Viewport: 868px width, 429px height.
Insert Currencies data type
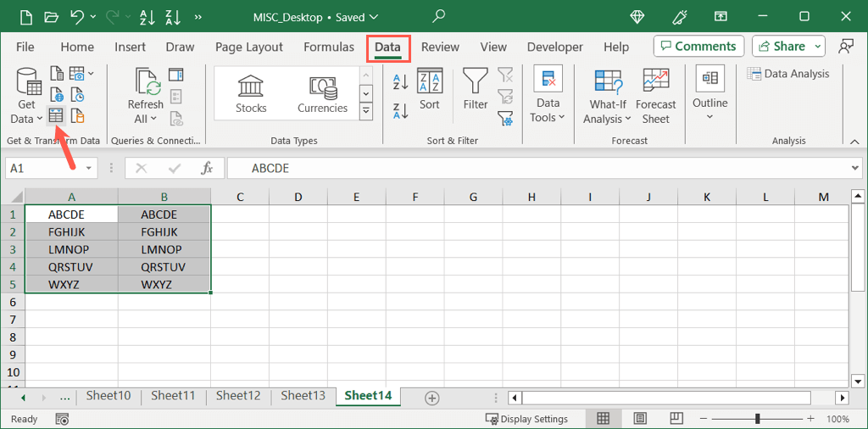pos(322,93)
